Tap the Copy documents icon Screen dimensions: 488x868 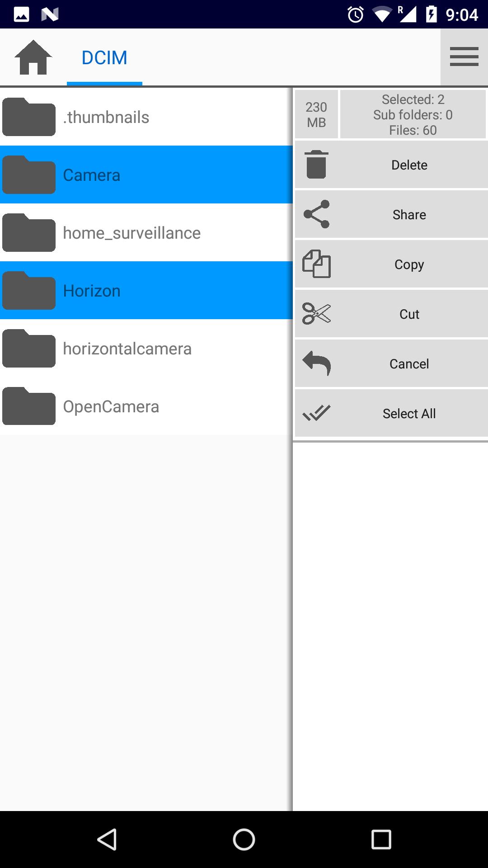click(x=316, y=264)
